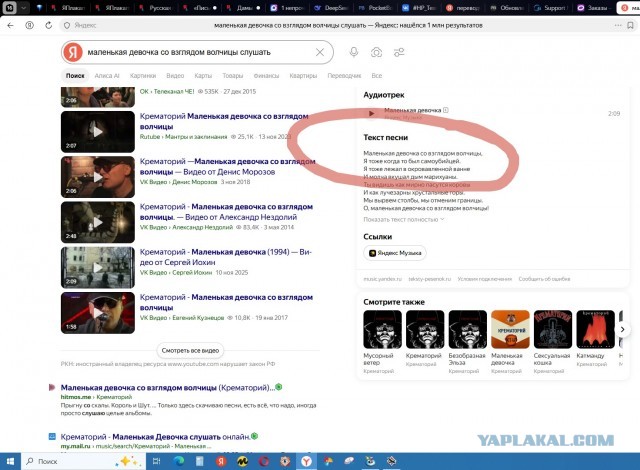640x470 pixels.
Task: Click the Yandex logo beside the back arrow
Action: [x=29, y=25]
